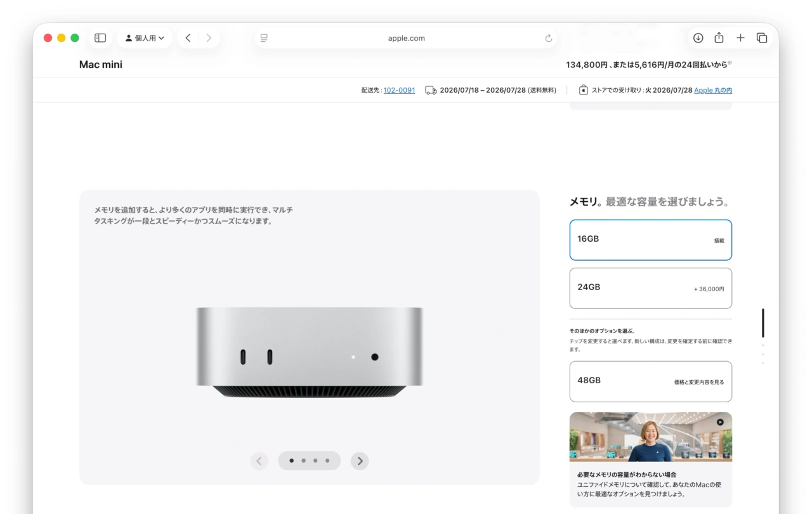Click the delivery truck icon

pos(431,90)
